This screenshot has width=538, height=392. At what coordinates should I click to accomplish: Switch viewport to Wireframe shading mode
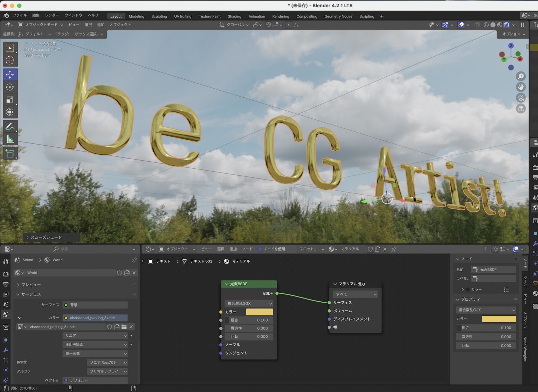(x=486, y=25)
